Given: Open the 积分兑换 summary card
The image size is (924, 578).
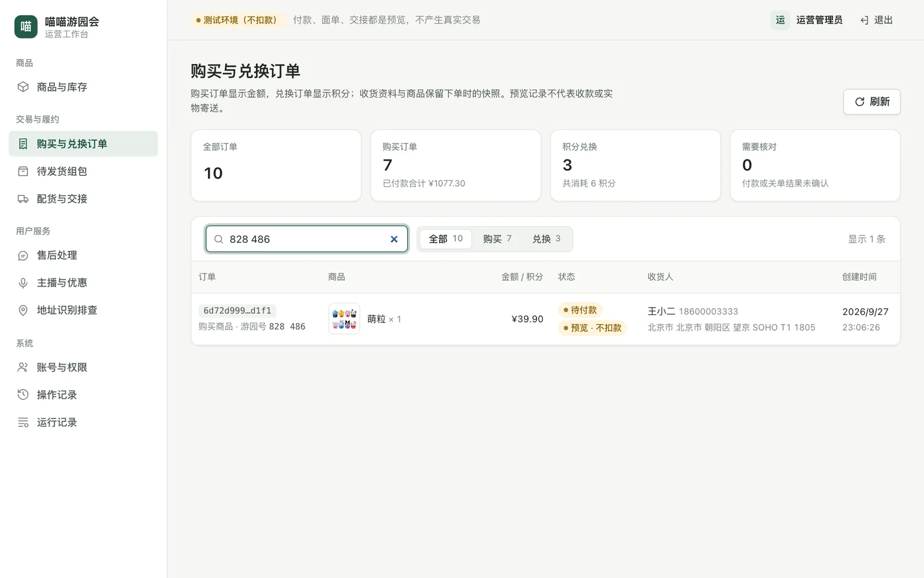Looking at the screenshot, I should click(635, 165).
